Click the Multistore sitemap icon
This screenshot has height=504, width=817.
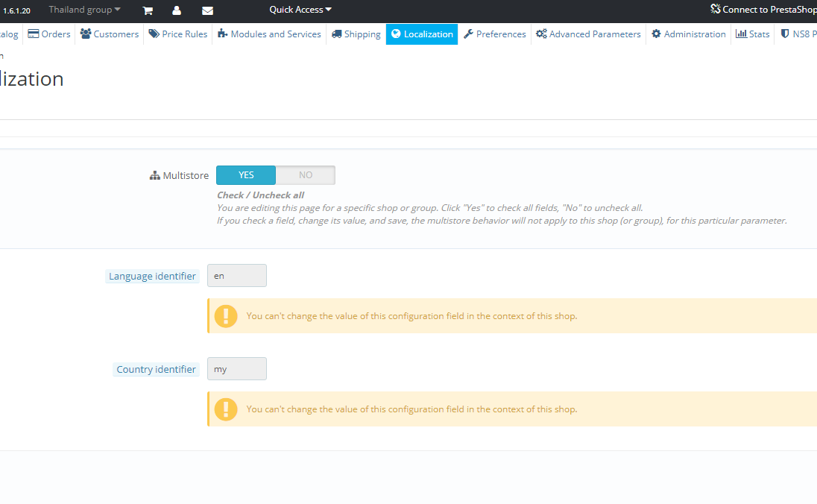point(155,176)
